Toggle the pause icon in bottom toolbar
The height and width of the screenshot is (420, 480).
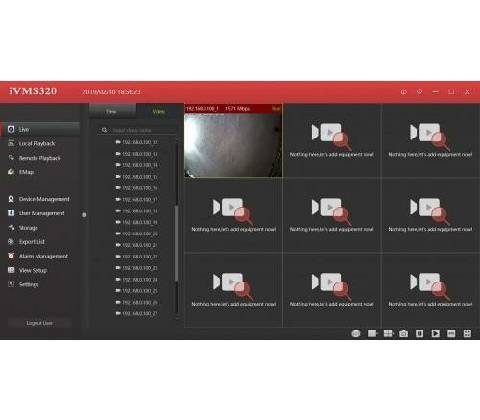point(419,333)
